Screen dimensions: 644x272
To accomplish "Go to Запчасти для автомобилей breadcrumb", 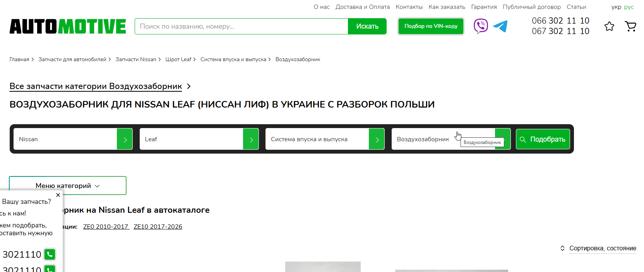I will click(72, 60).
